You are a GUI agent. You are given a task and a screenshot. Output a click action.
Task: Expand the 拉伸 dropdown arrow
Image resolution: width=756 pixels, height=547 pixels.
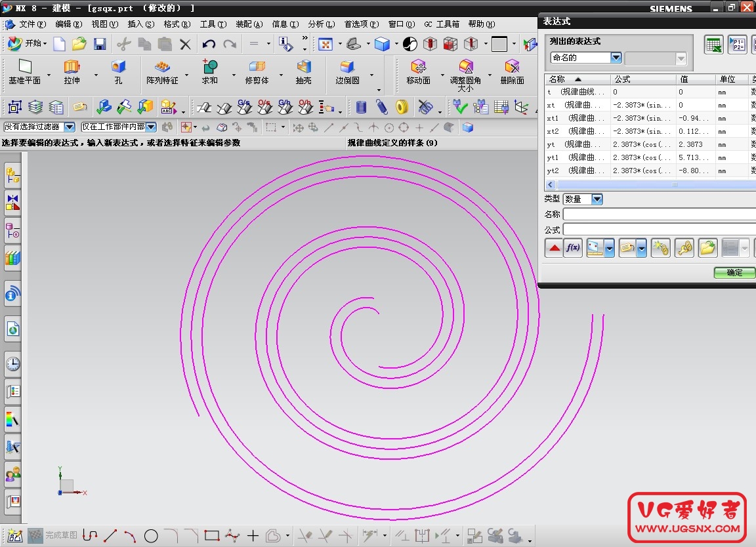coord(95,75)
